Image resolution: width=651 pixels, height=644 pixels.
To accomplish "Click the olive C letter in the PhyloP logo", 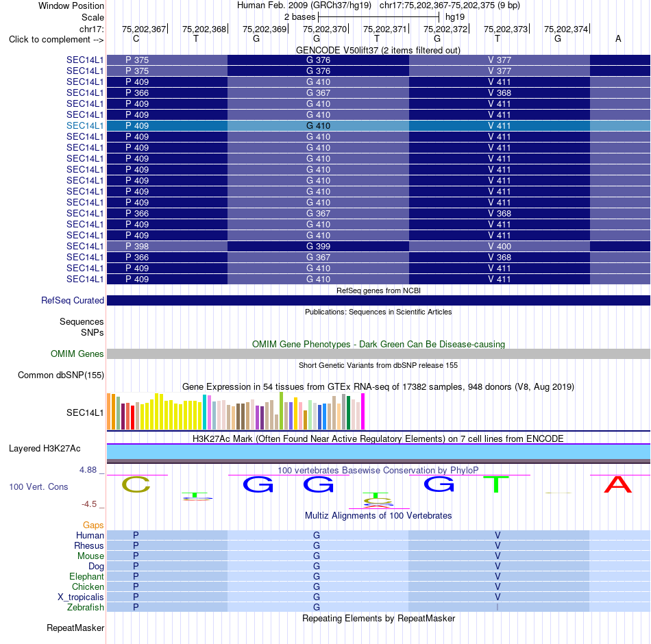I will (x=136, y=484).
